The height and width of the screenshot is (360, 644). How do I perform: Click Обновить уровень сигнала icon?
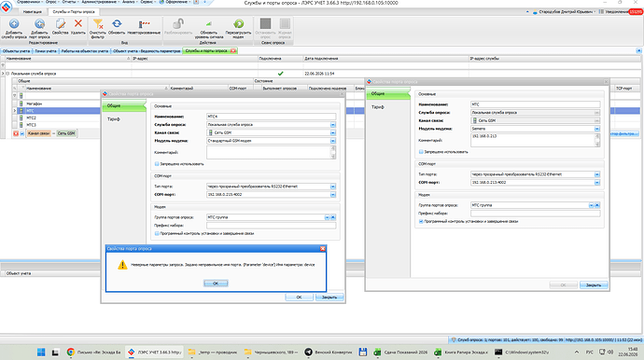[x=209, y=24]
